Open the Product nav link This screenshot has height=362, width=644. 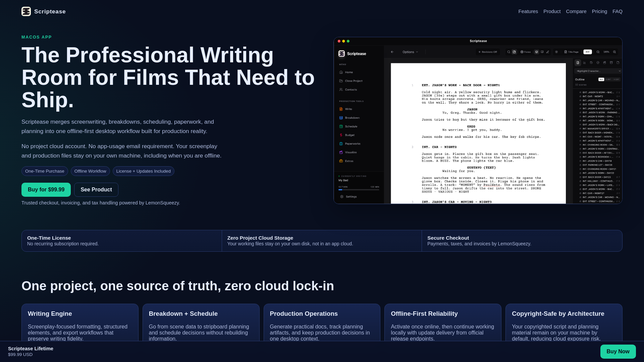[552, 11]
